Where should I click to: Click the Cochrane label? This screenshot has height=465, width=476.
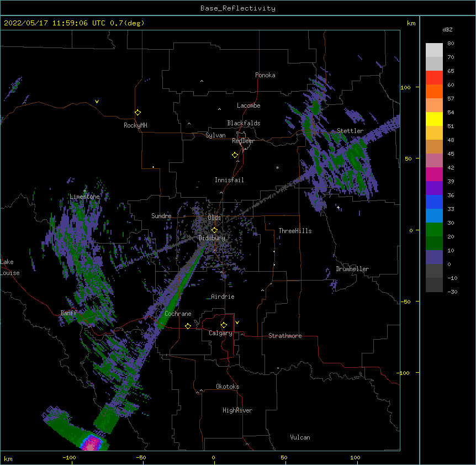pos(178,314)
